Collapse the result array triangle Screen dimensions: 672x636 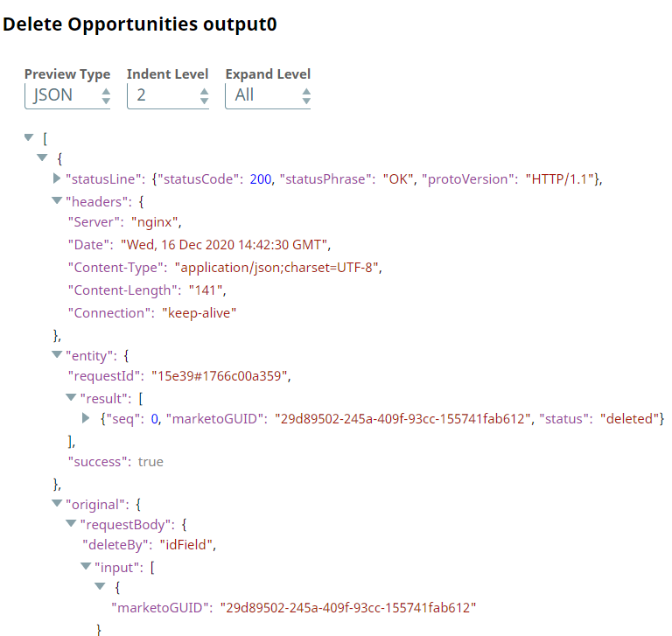tap(71, 397)
